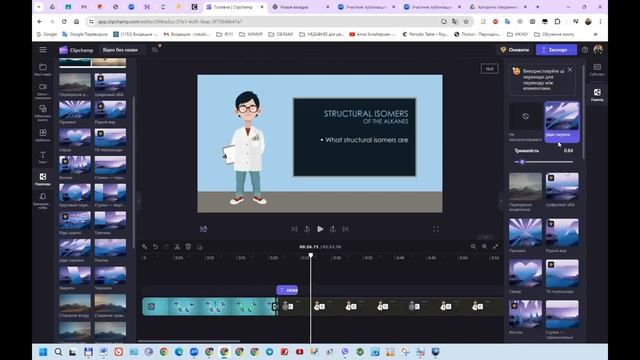The height and width of the screenshot is (360, 640).
Task: Pick the circle transition in left library
Action: click(75, 193)
